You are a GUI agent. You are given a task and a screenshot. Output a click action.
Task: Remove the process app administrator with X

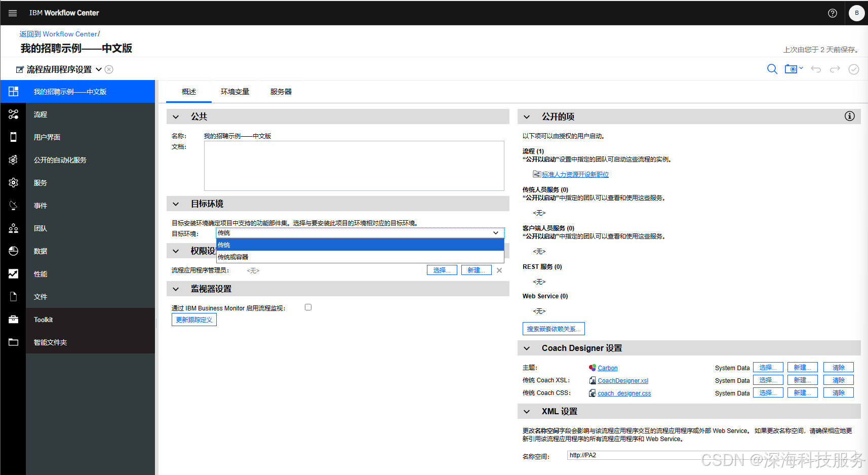tap(499, 270)
